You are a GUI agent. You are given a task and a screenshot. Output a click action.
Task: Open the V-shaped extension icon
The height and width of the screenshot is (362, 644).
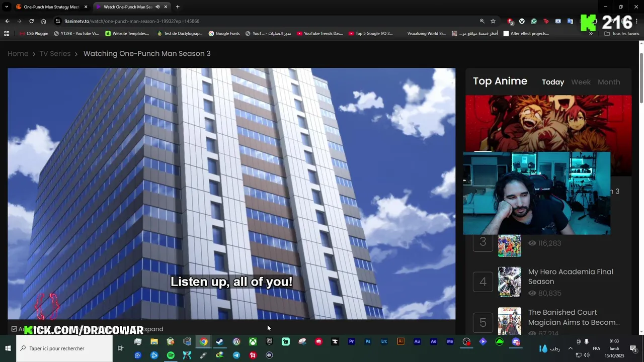(x=522, y=21)
